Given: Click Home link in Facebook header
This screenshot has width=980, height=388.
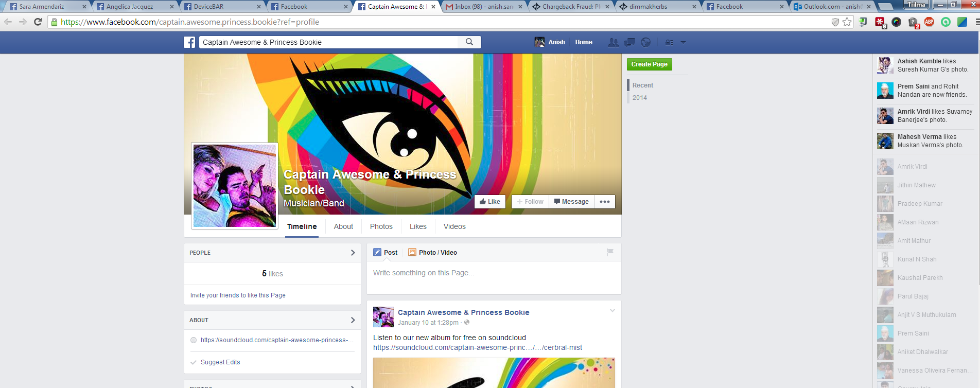Looking at the screenshot, I should tap(584, 42).
